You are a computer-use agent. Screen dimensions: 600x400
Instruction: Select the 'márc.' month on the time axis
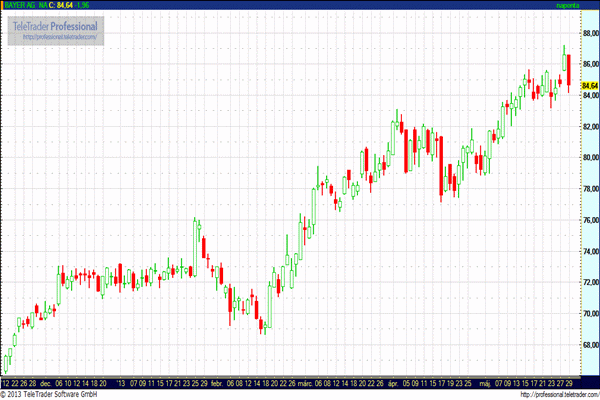click(x=304, y=382)
